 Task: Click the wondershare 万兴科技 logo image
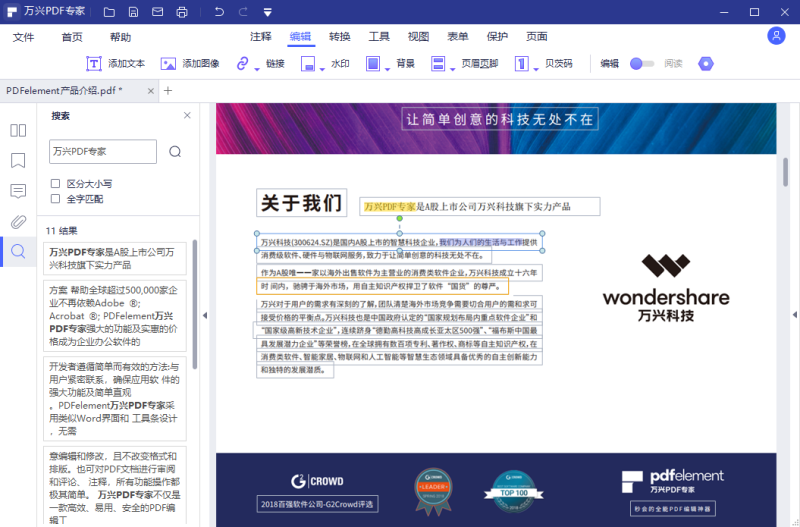666,288
